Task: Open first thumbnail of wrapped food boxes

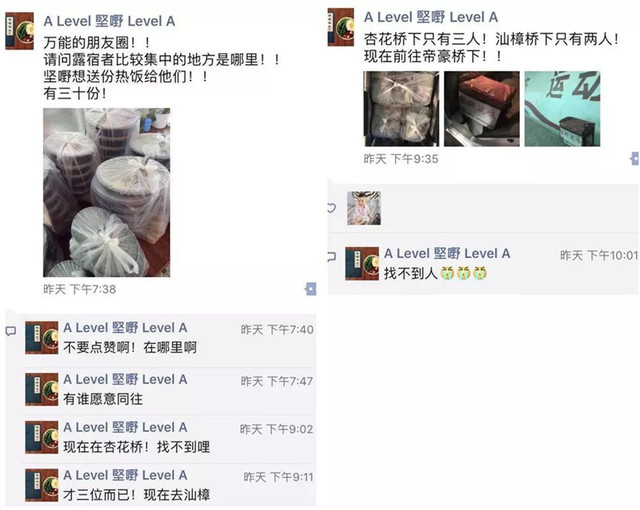Action: pos(401,109)
